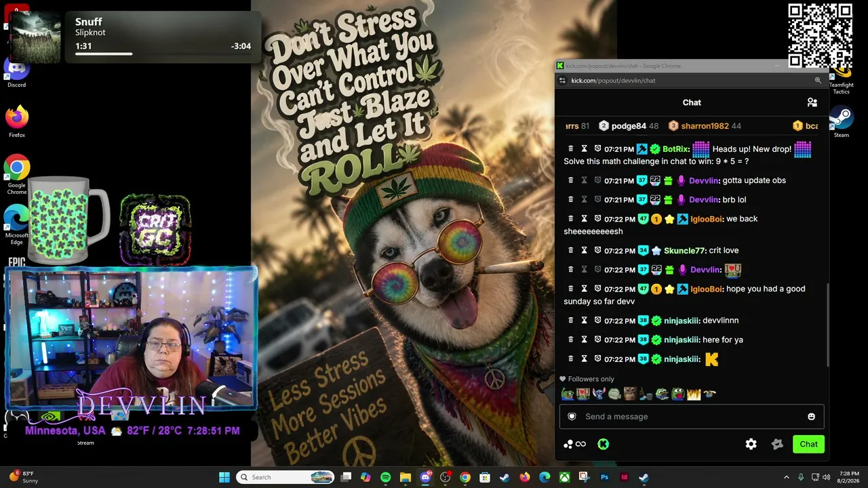The image size is (868, 488).
Task: Open Firefox desktop shortcut
Action: point(17,122)
